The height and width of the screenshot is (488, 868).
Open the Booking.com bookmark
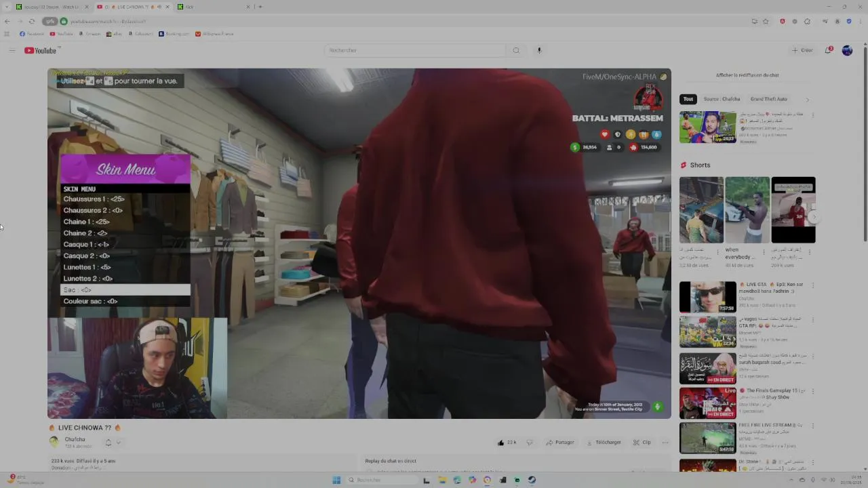pos(174,34)
